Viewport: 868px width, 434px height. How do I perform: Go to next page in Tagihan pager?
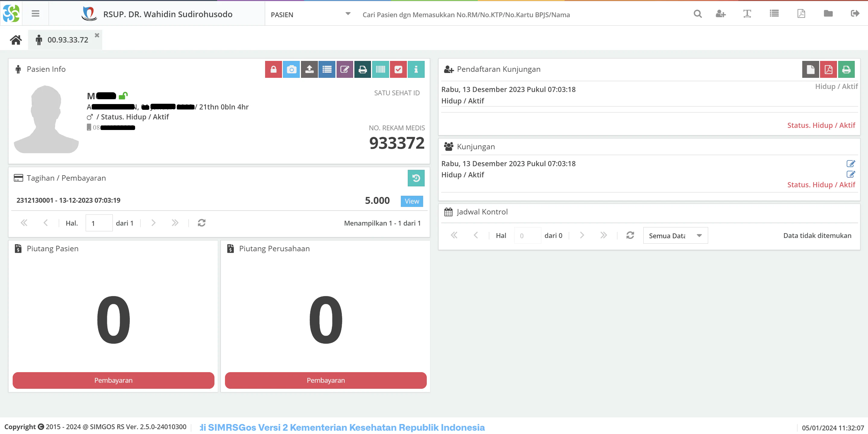[153, 223]
